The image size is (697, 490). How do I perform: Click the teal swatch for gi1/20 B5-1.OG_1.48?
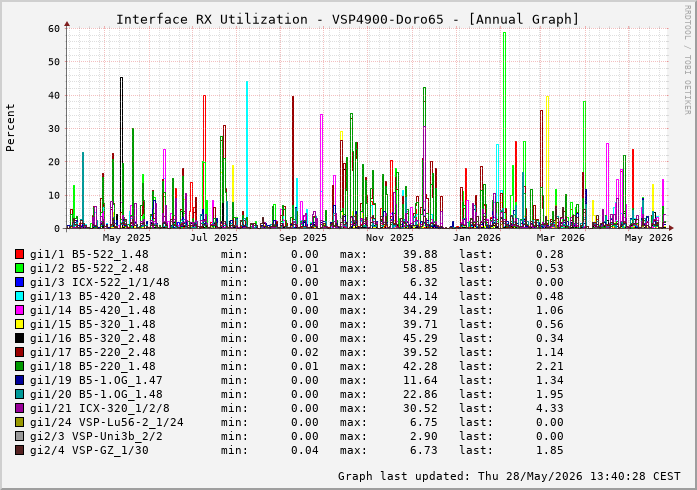point(19,394)
